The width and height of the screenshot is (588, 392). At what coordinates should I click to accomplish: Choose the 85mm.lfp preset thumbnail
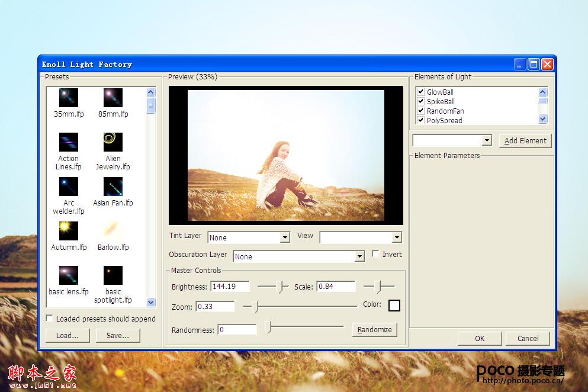tap(113, 98)
